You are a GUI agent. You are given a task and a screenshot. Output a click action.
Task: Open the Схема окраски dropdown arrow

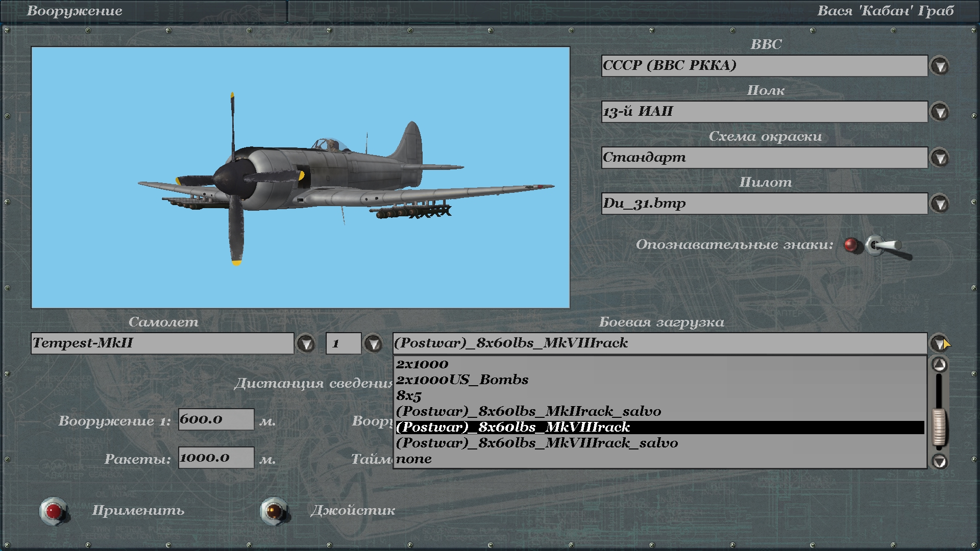940,158
